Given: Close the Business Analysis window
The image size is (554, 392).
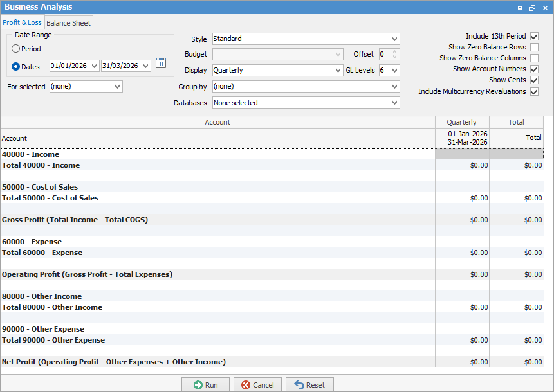Looking at the screenshot, I should [x=545, y=8].
